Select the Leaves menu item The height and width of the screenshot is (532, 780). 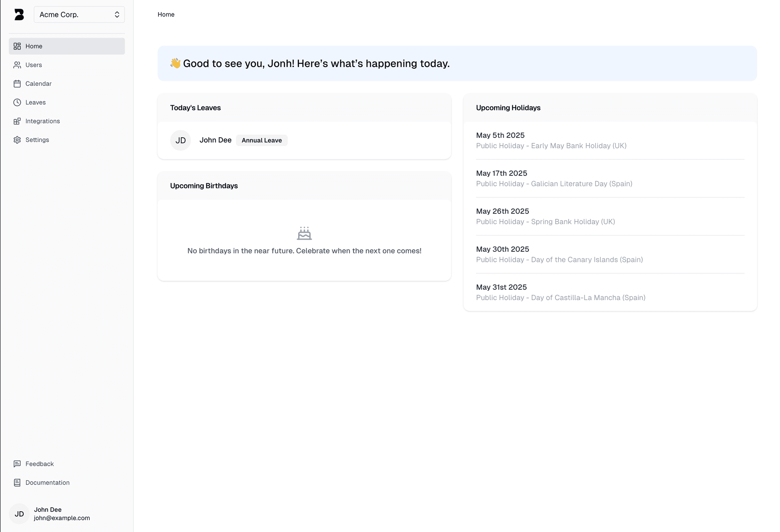coord(35,102)
